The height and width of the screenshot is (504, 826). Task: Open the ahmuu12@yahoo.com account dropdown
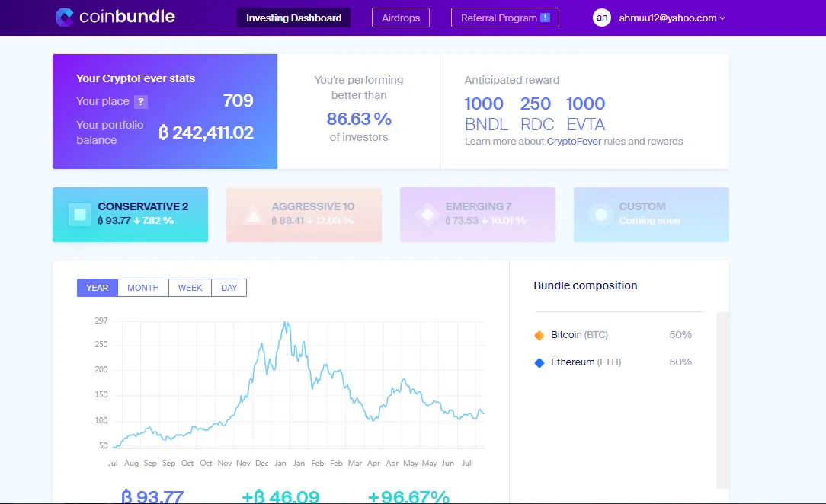pos(671,18)
